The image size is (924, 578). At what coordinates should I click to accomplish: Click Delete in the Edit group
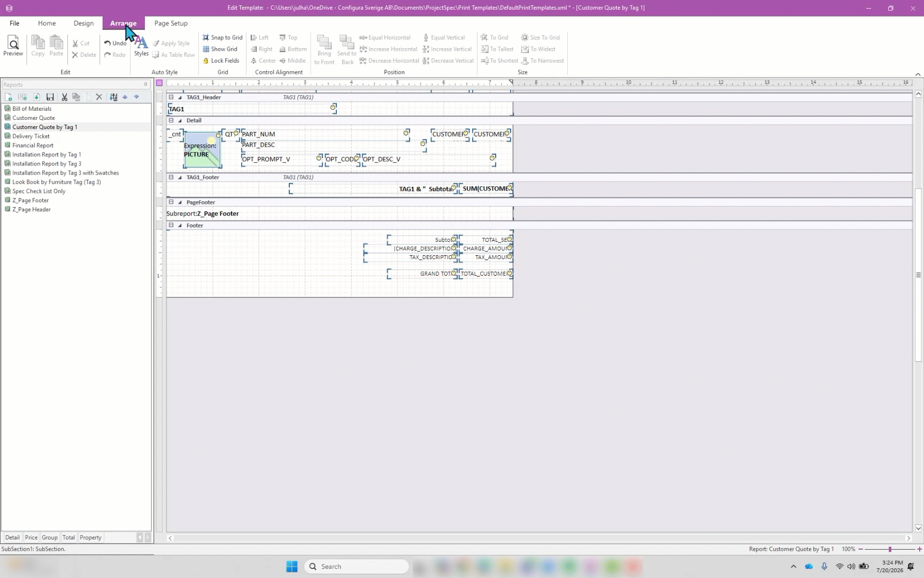tap(84, 55)
